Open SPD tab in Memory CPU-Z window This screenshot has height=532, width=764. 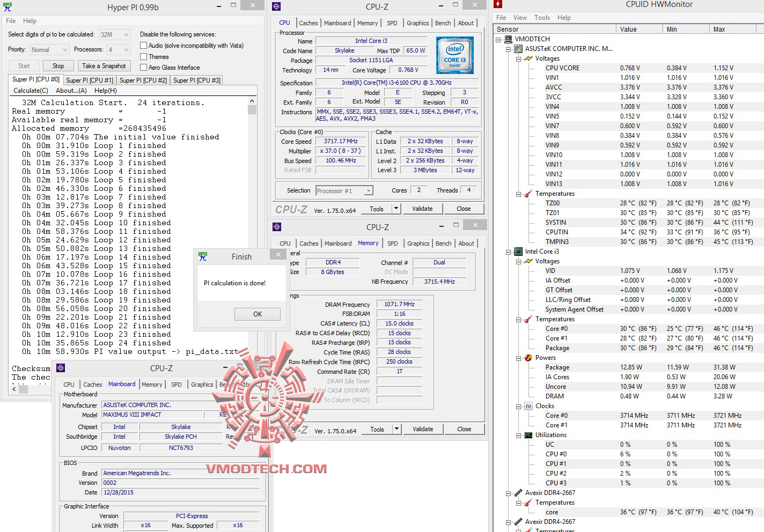393,243
